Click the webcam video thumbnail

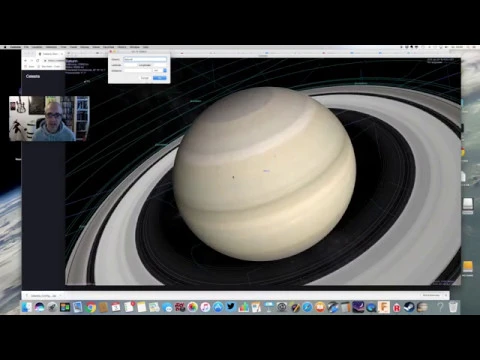(x=49, y=118)
